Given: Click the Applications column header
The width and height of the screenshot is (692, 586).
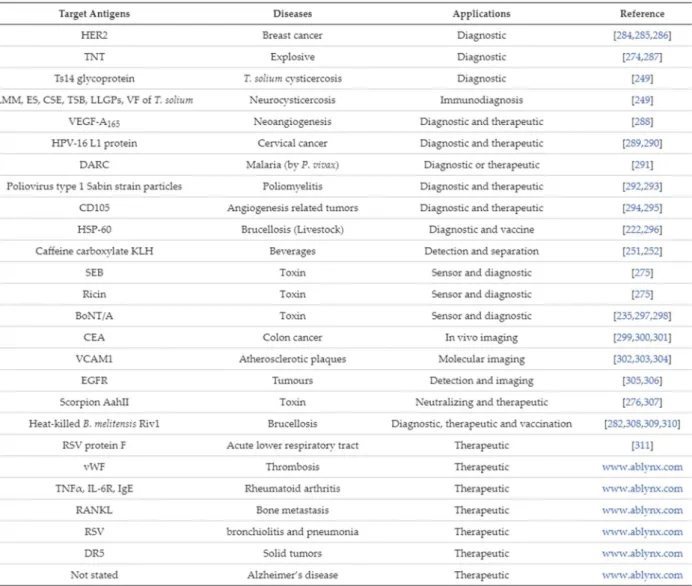Looking at the screenshot, I should 481,14.
